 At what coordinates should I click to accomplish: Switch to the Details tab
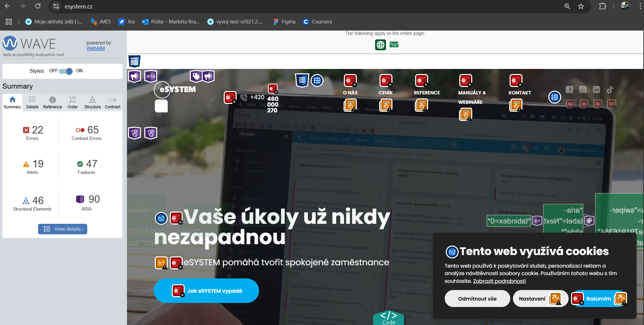click(32, 103)
